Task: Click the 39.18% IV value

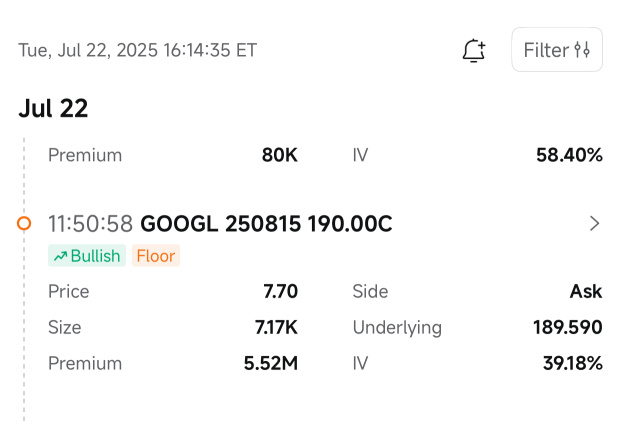Action: pos(573,363)
